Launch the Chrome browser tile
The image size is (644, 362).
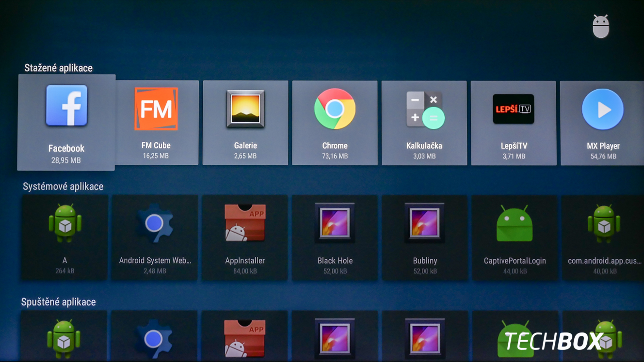point(335,123)
